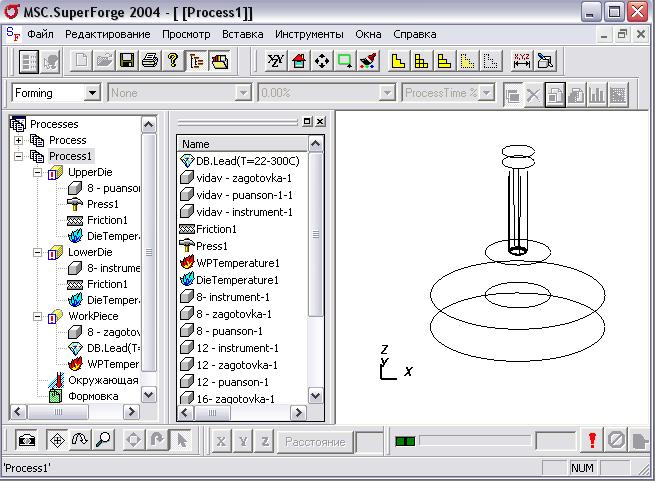The image size is (655, 481).
Task: Select 12 - instrument-1 in list
Action: click(x=237, y=348)
